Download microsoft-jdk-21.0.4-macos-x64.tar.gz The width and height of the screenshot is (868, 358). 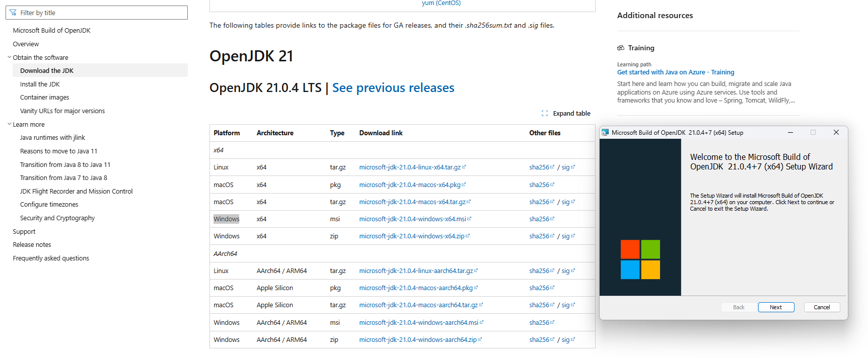click(415, 202)
